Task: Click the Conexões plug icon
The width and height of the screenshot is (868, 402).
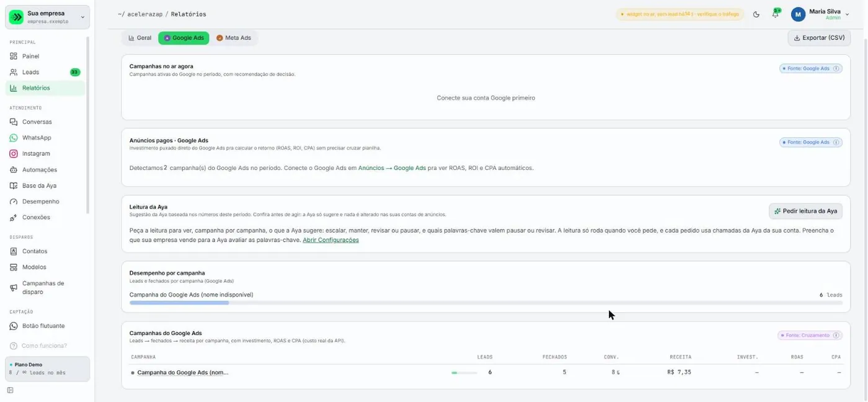Action: [14, 218]
